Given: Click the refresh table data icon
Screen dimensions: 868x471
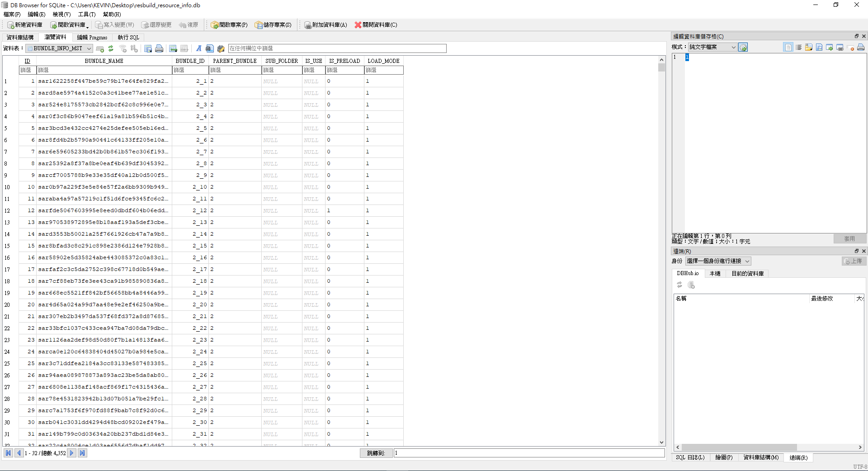Looking at the screenshot, I should point(111,48).
